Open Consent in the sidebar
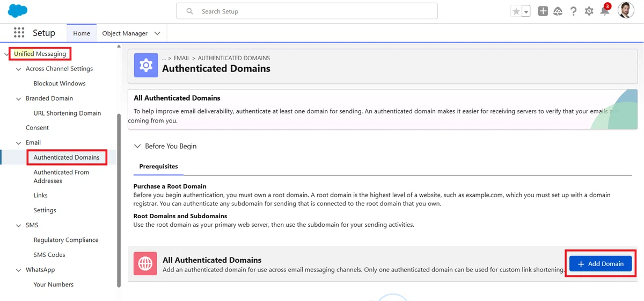 click(37, 128)
